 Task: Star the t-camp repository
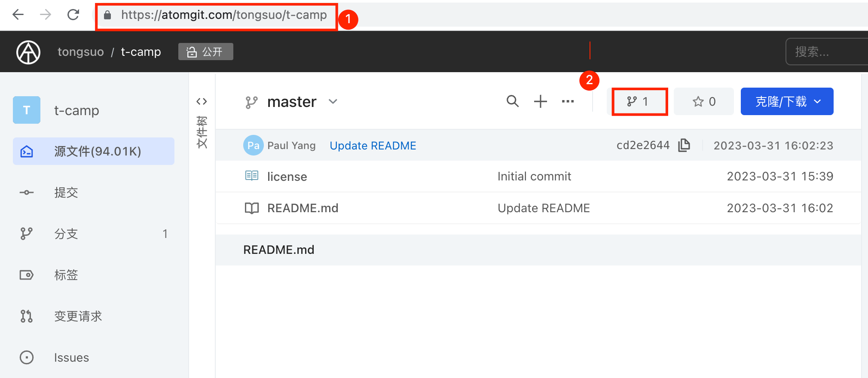[x=703, y=102]
